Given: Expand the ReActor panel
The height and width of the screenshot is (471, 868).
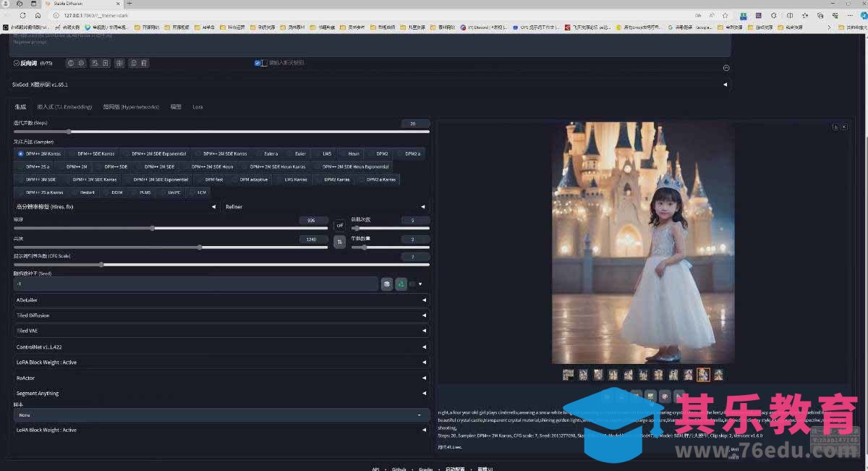Looking at the screenshot, I should point(221,378).
